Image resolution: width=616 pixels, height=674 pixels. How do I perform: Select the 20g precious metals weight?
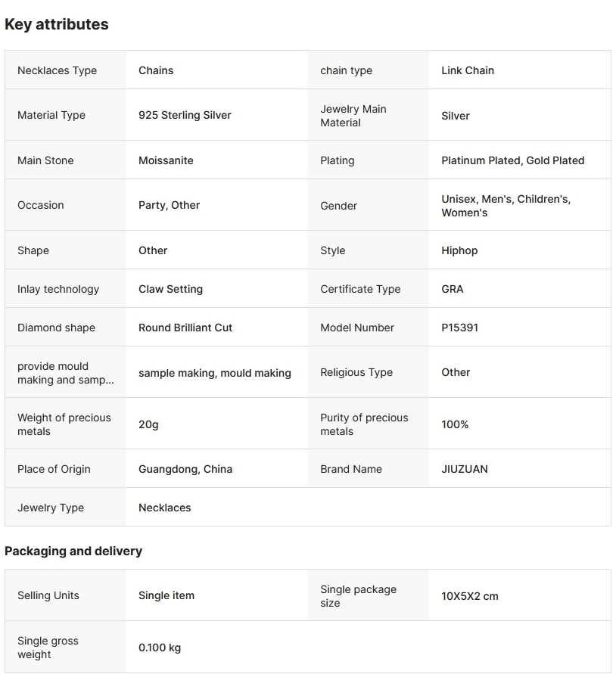148,424
